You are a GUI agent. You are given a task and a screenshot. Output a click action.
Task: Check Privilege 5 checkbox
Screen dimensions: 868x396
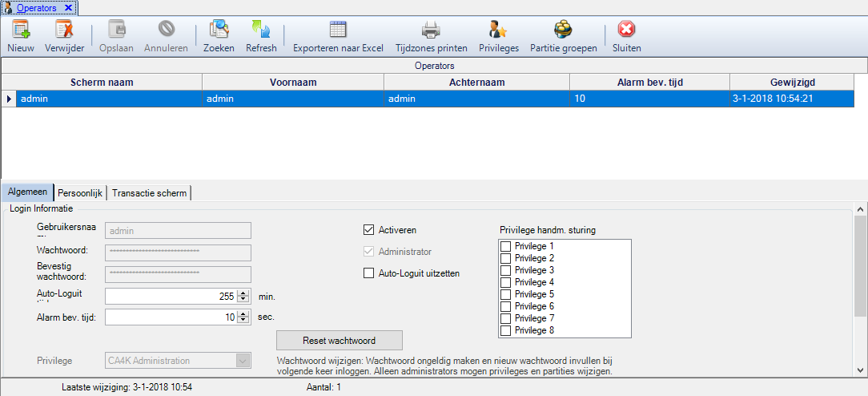[506, 294]
